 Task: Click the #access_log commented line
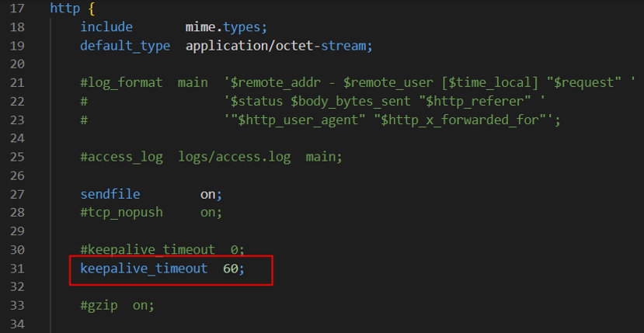[x=211, y=158]
